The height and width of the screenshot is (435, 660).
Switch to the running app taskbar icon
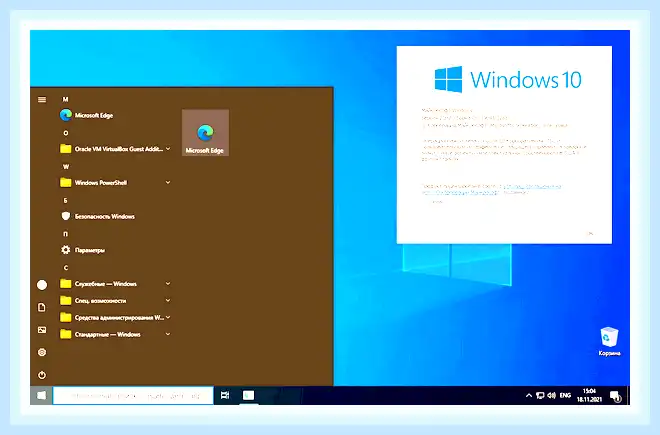pos(248,395)
